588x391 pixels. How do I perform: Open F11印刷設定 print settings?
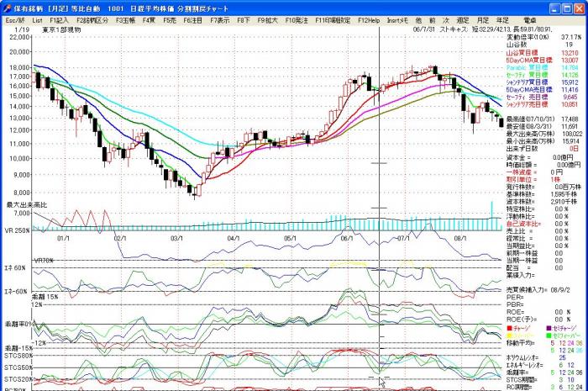click(333, 20)
